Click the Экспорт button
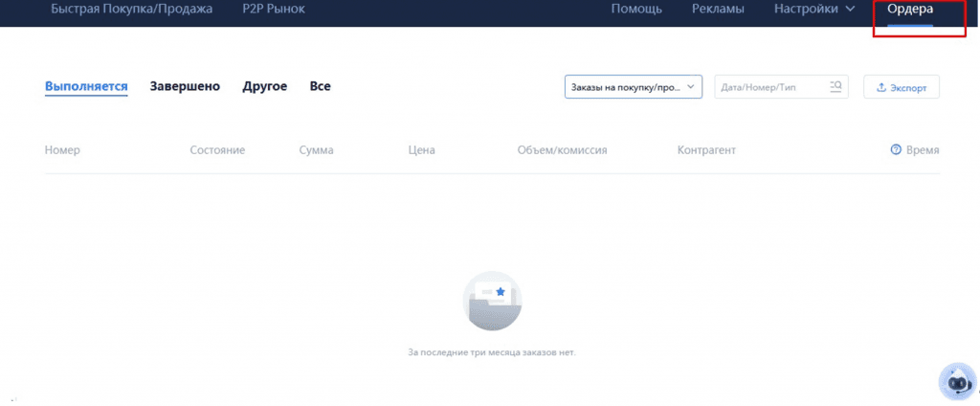980x406 pixels. click(902, 87)
